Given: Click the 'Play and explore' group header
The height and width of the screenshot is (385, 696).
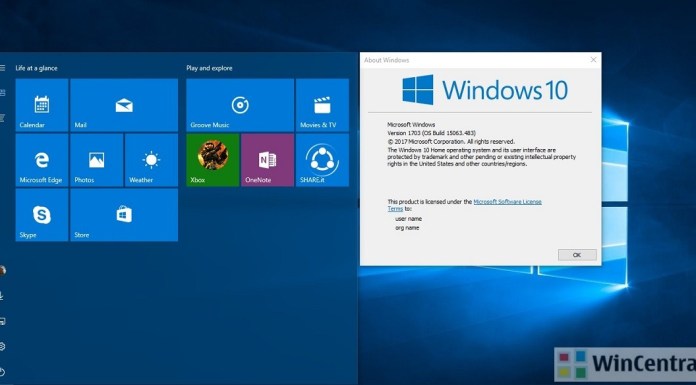Looking at the screenshot, I should pos(209,68).
